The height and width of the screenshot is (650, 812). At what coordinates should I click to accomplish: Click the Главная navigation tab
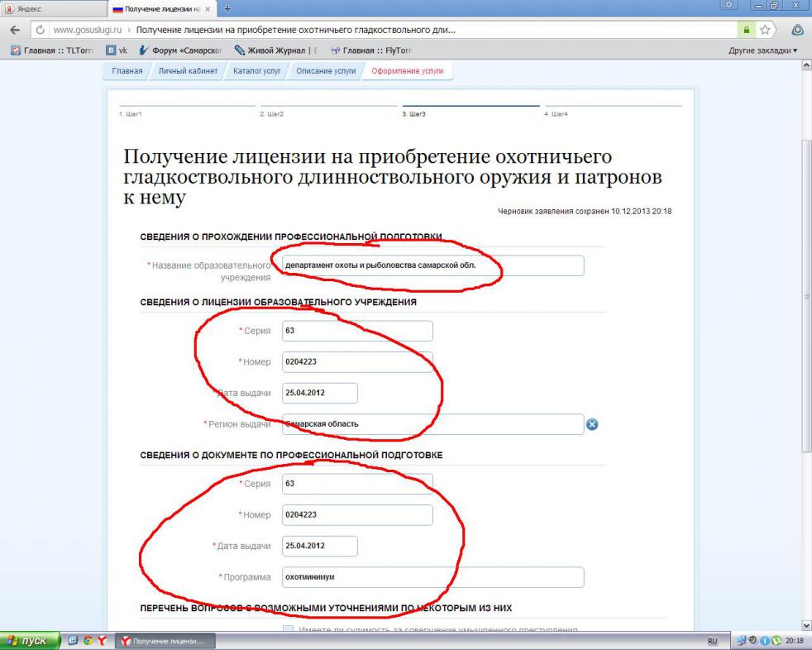coord(127,71)
